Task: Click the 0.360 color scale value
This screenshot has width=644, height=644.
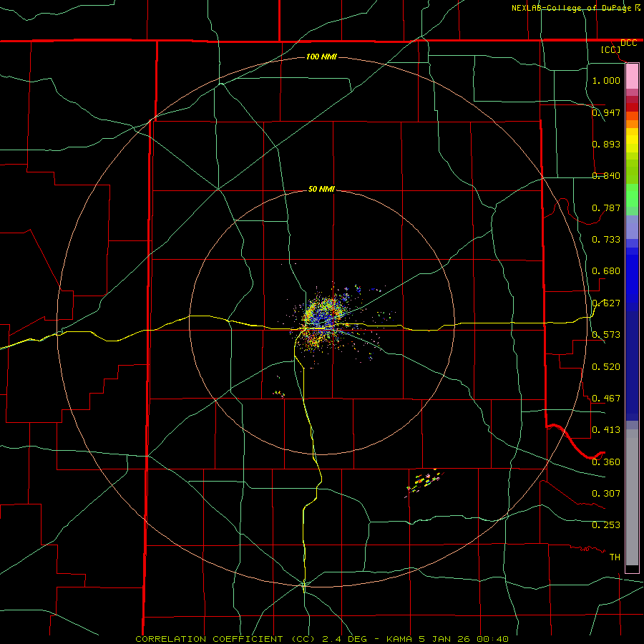Action: click(606, 462)
